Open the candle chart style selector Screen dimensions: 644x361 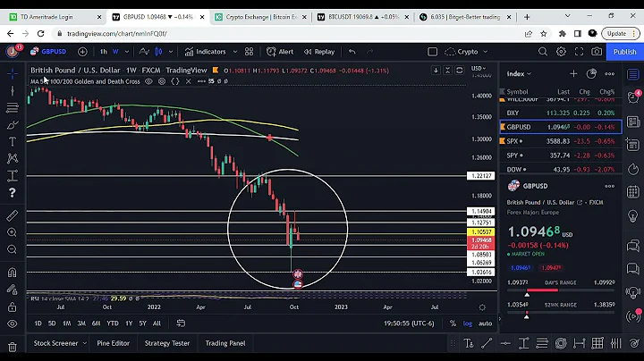tap(158, 52)
